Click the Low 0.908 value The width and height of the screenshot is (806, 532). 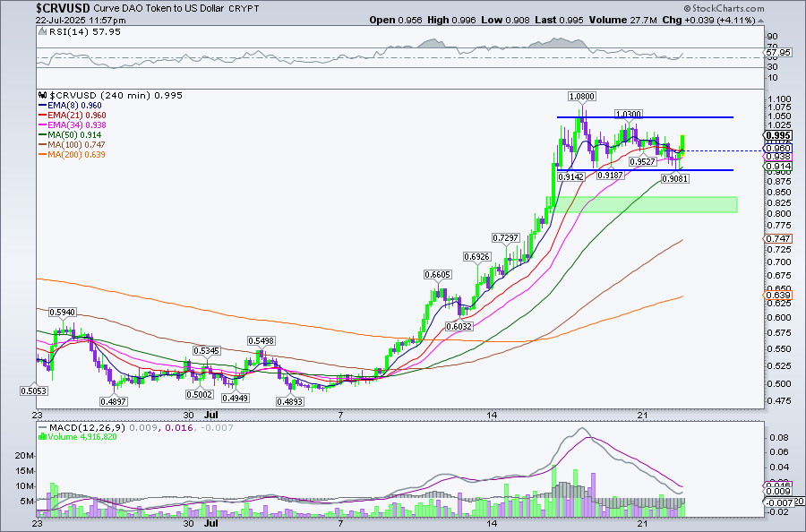click(505, 20)
